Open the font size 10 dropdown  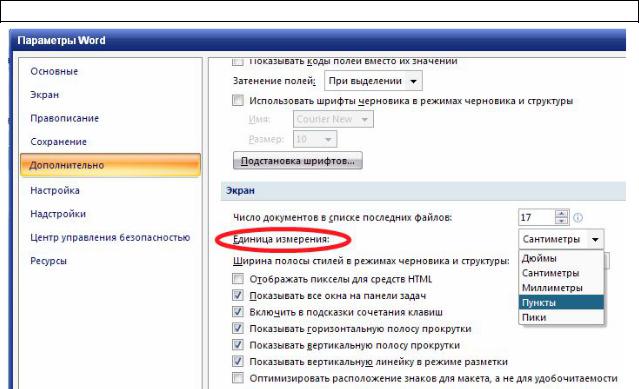coord(315,139)
